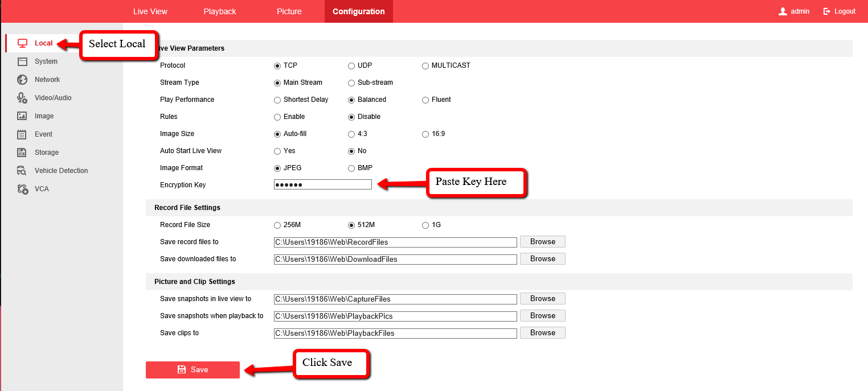Select the Vehicle Detection icon

pyautogui.click(x=22, y=171)
